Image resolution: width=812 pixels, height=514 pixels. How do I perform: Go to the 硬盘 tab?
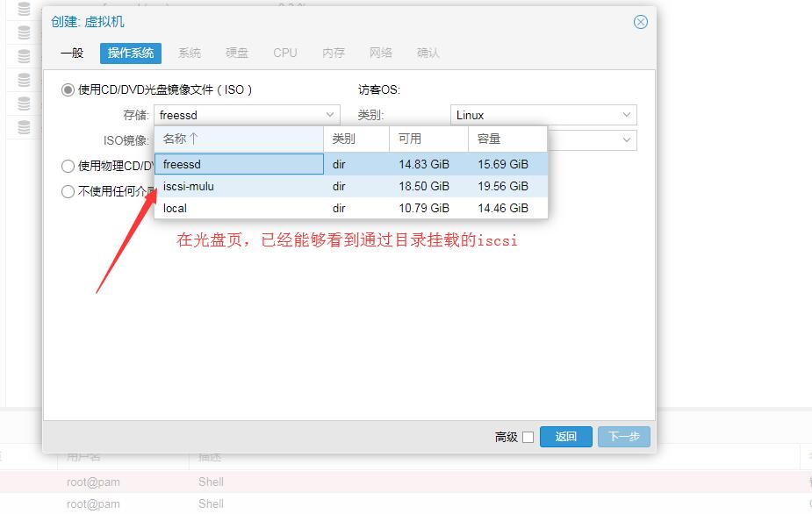237,53
